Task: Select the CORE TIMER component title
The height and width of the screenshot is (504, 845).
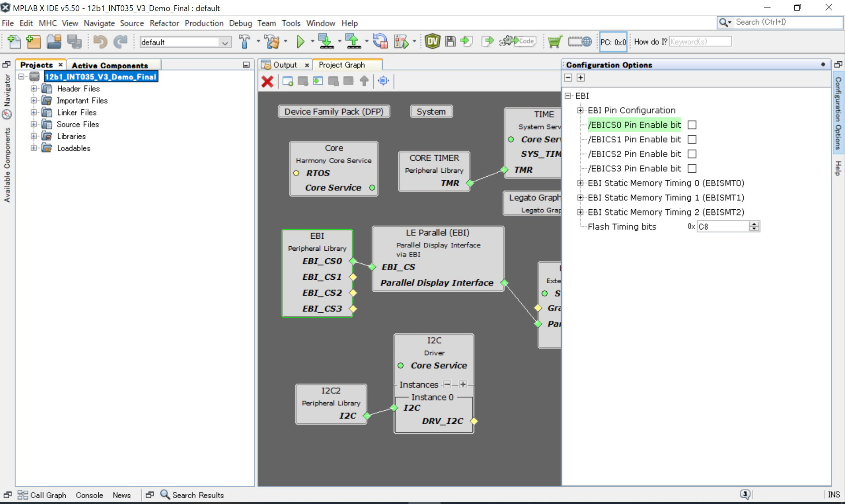Action: pyautogui.click(x=434, y=158)
